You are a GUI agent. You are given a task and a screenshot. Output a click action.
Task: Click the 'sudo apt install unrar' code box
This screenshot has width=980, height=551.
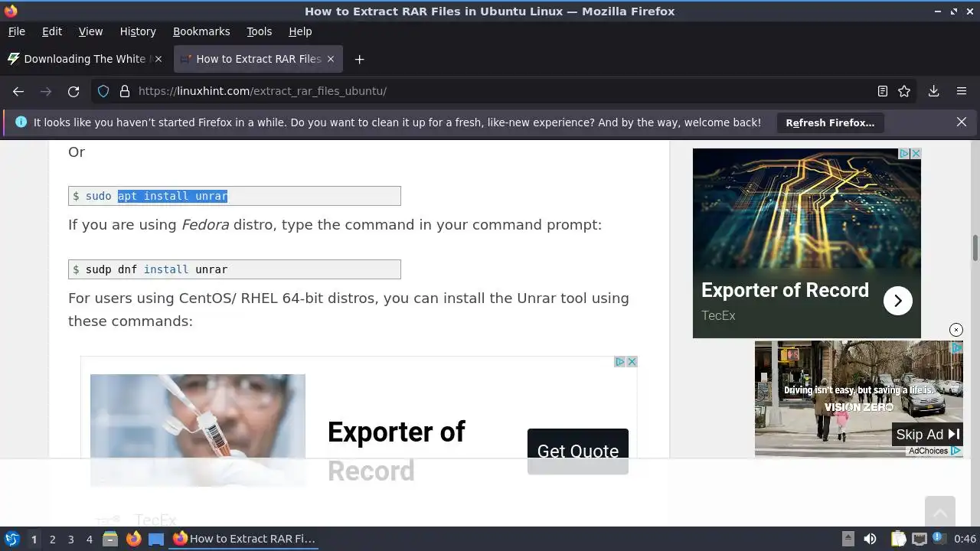tap(234, 196)
